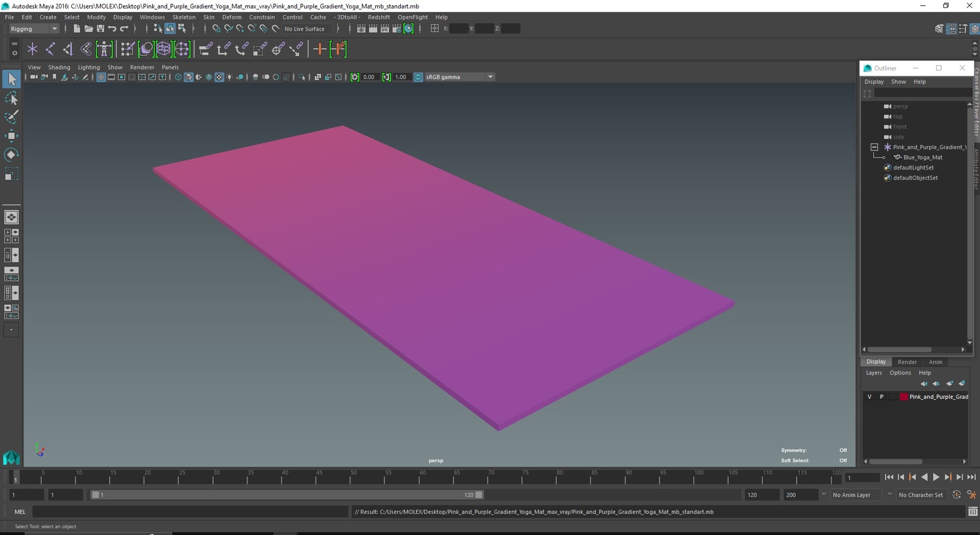Open the layer editor Options menu
Viewport: 980px width, 535px height.
coord(900,373)
